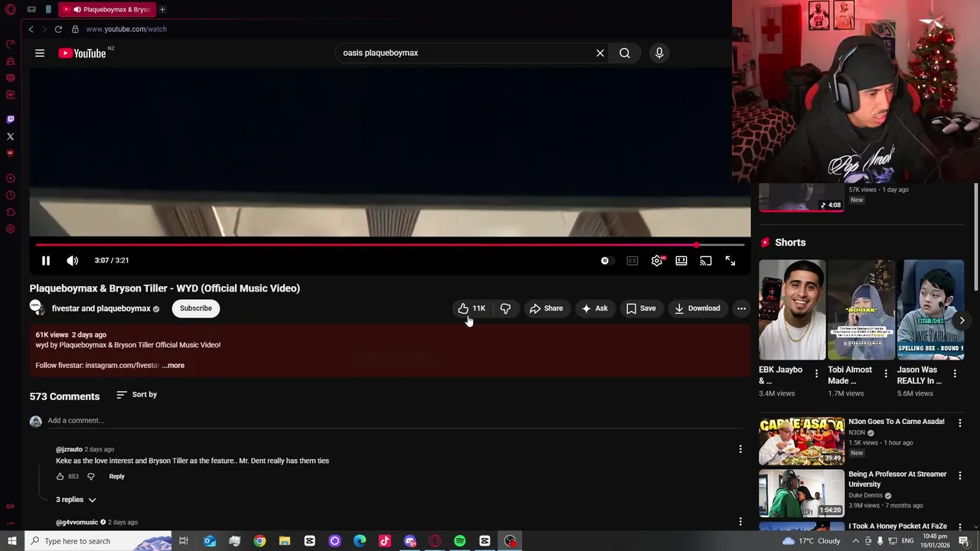
Task: Open GX Corner gamepad tab icon
Action: 31,9
